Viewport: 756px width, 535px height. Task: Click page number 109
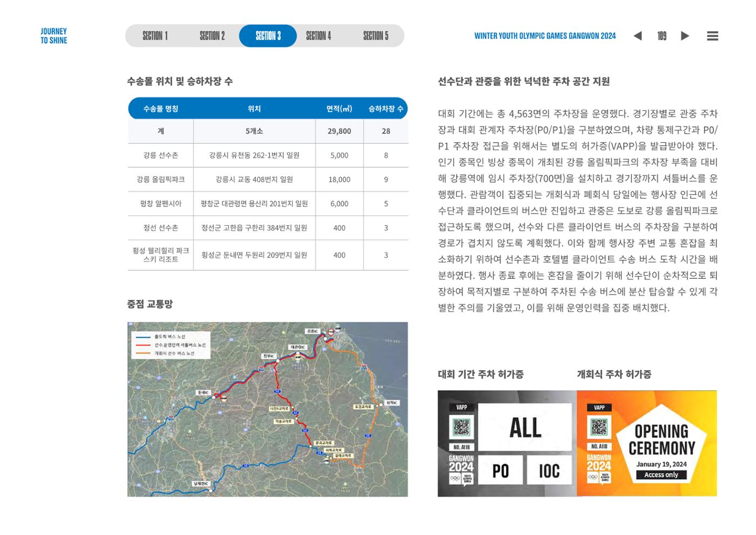pyautogui.click(x=662, y=36)
